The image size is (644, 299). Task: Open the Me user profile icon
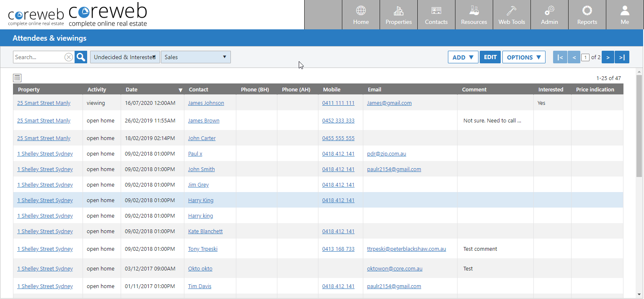point(625,11)
